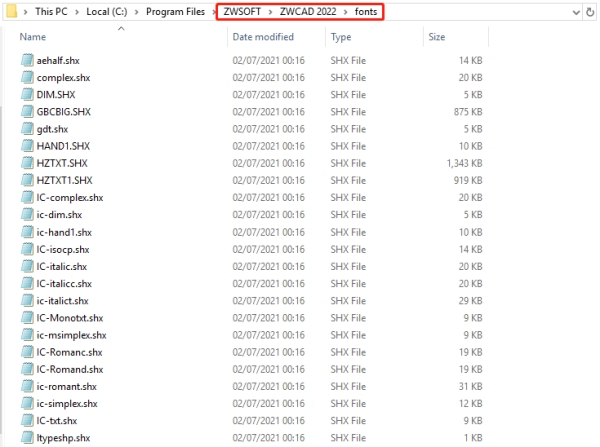Click the aehalf.shx file icon
The width and height of the screenshot is (600, 447).
coord(27,60)
